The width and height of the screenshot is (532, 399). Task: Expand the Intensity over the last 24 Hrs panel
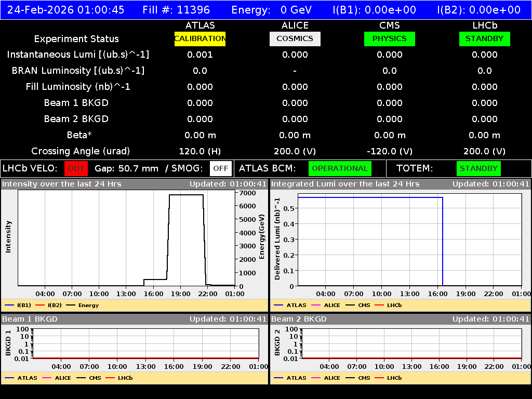(x=61, y=183)
